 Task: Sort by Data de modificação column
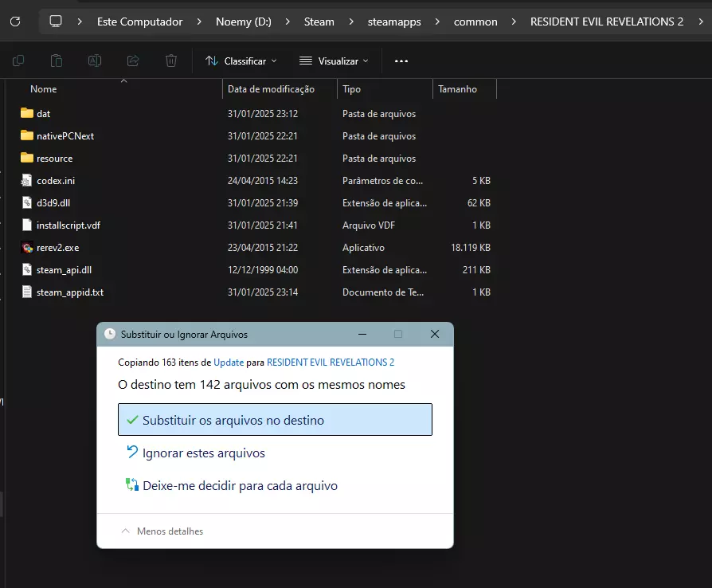271,89
